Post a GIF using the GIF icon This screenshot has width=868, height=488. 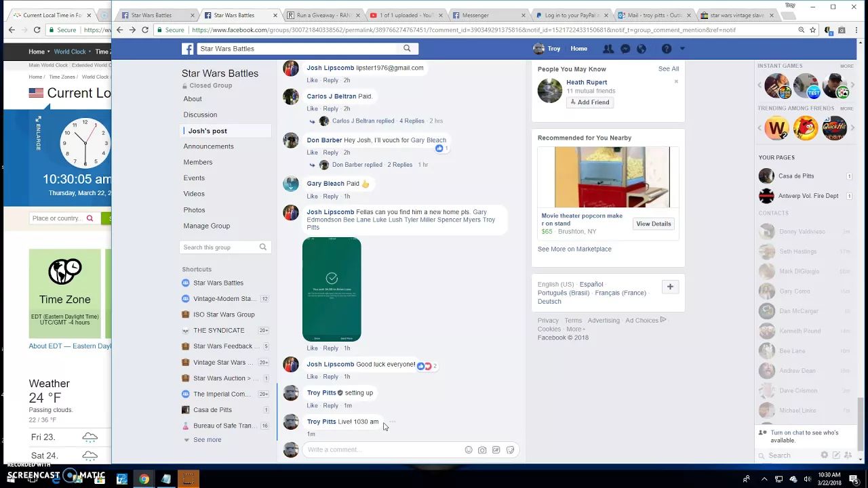[x=496, y=450]
